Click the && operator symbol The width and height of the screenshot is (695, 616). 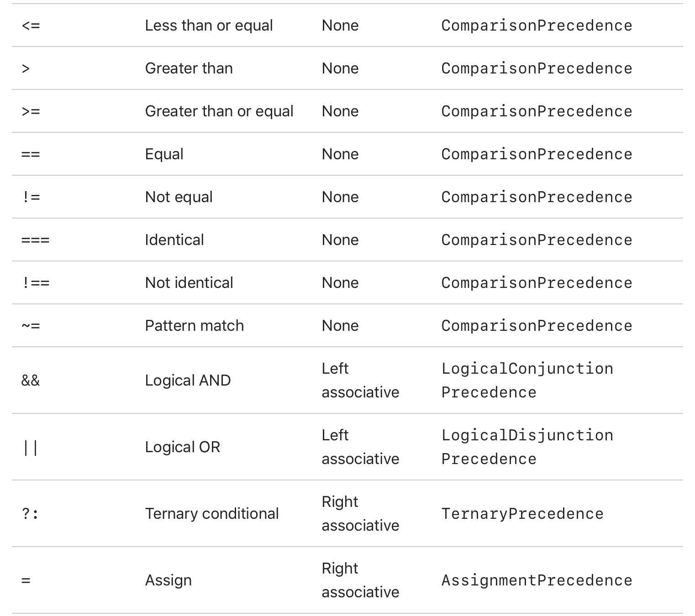coord(31,381)
